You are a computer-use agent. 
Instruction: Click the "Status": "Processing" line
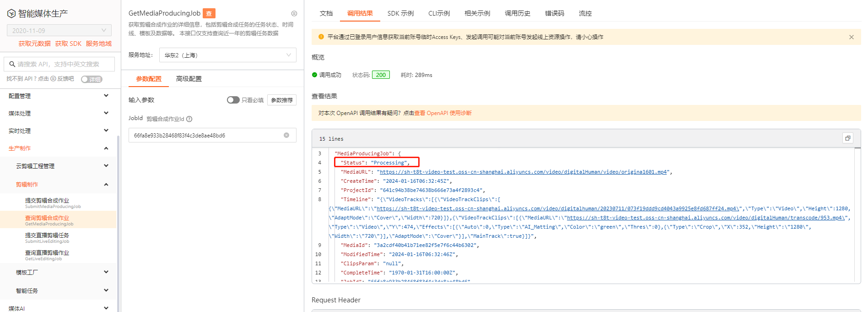pos(376,162)
